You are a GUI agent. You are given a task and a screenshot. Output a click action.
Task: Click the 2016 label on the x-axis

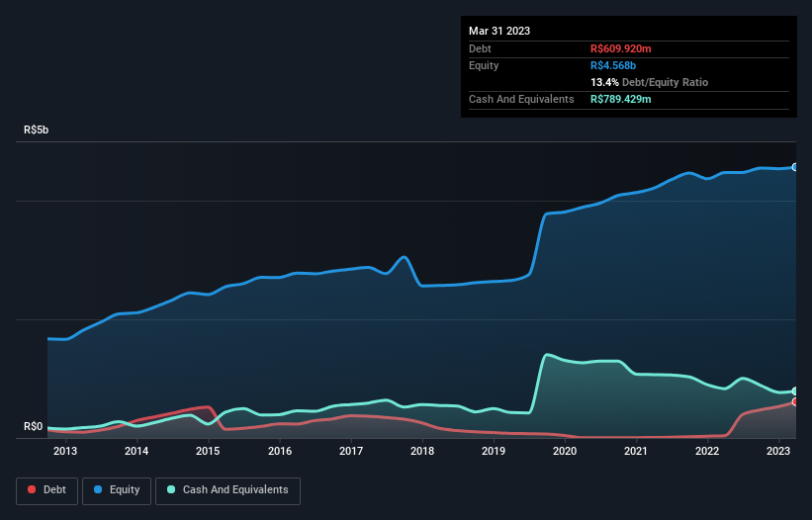(280, 452)
